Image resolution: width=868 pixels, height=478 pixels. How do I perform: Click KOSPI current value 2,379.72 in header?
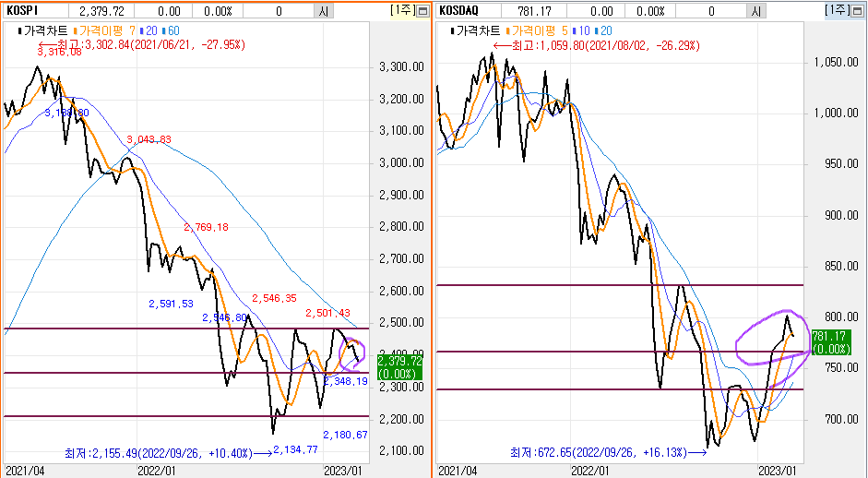click(x=101, y=11)
